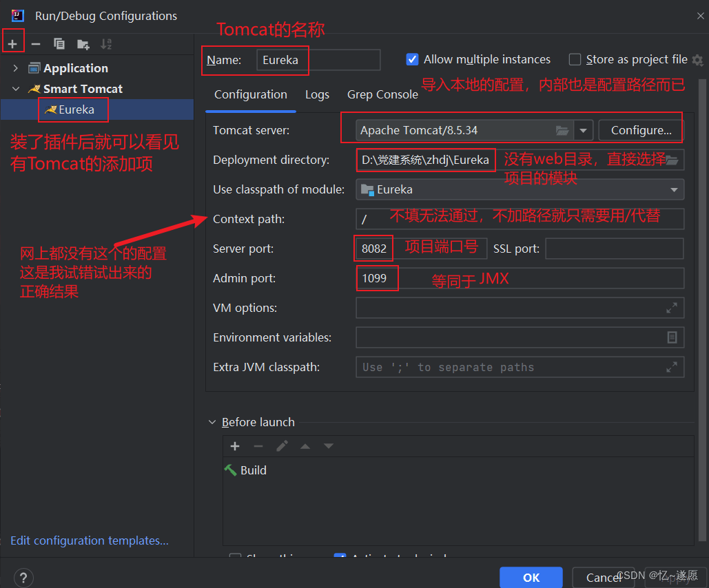Browse for Tomcat server folder

(562, 131)
